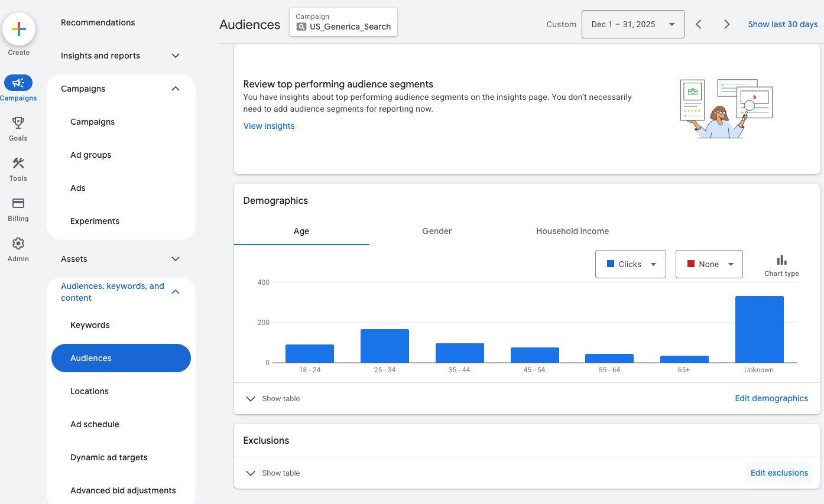Click the Create plus icon
Viewport: 824px width, 504px height.
pyautogui.click(x=18, y=28)
